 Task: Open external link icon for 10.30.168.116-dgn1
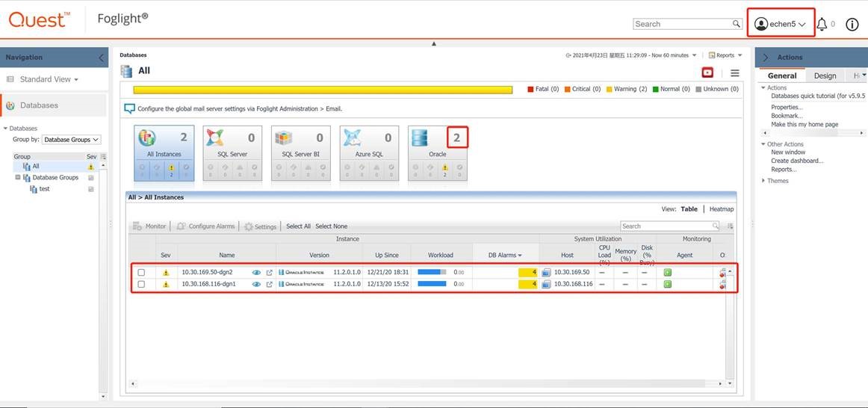tap(270, 284)
